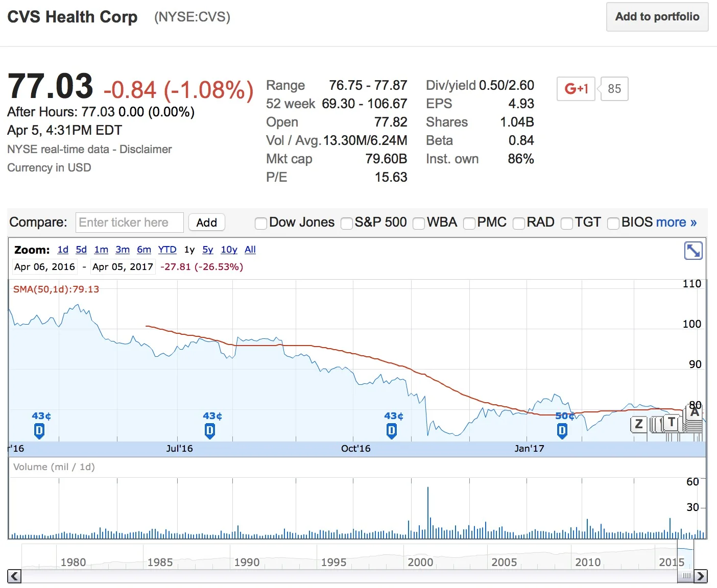Show the 10y zoom range

[229, 250]
